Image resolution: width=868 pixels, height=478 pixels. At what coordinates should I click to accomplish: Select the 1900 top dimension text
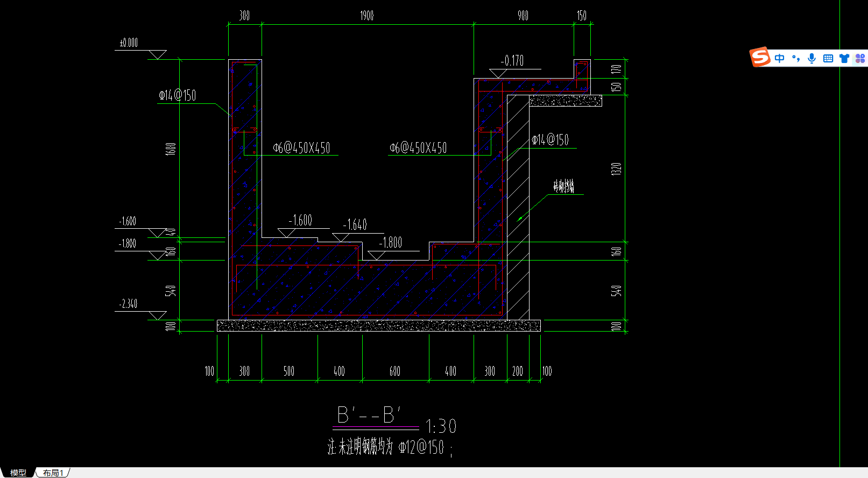(367, 16)
